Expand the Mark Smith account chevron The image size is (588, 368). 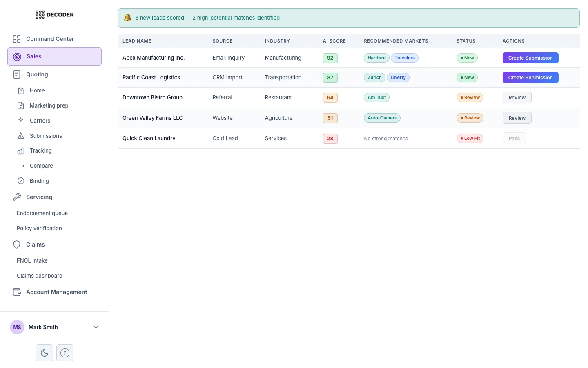click(x=96, y=327)
